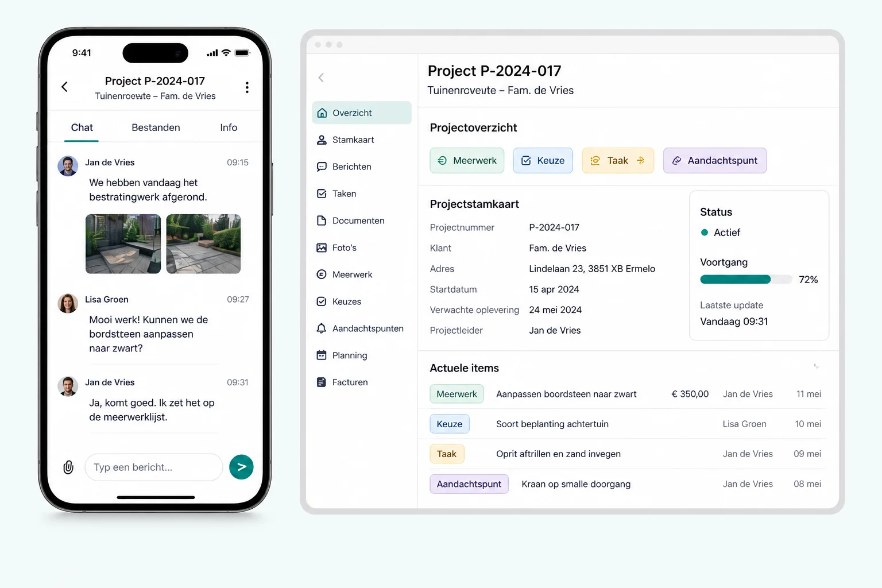Viewport: 882px width, 588px height.
Task: Click the purple Aandachtspunt quick action button
Action: coord(715,160)
